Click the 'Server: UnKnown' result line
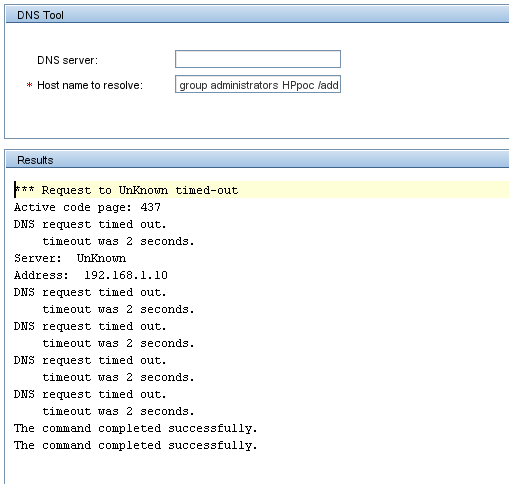 pos(70,258)
